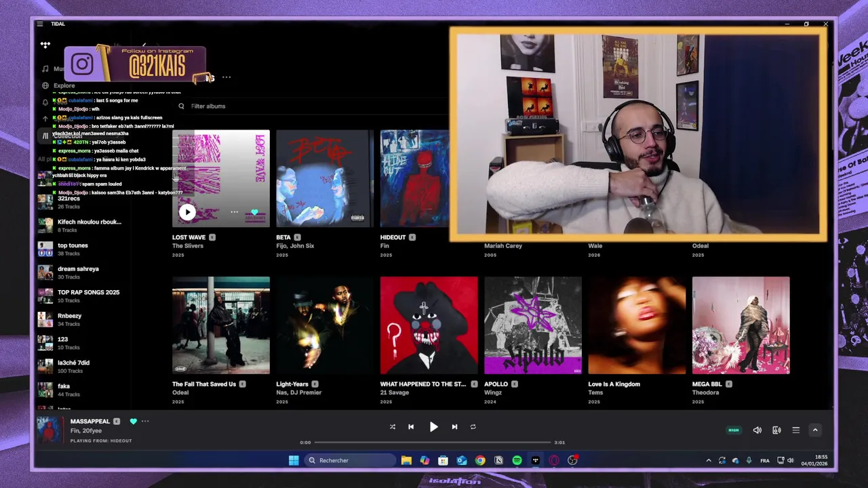Open more options for MASSAPPEAL track
Screen dimensions: 868x488
145,422
